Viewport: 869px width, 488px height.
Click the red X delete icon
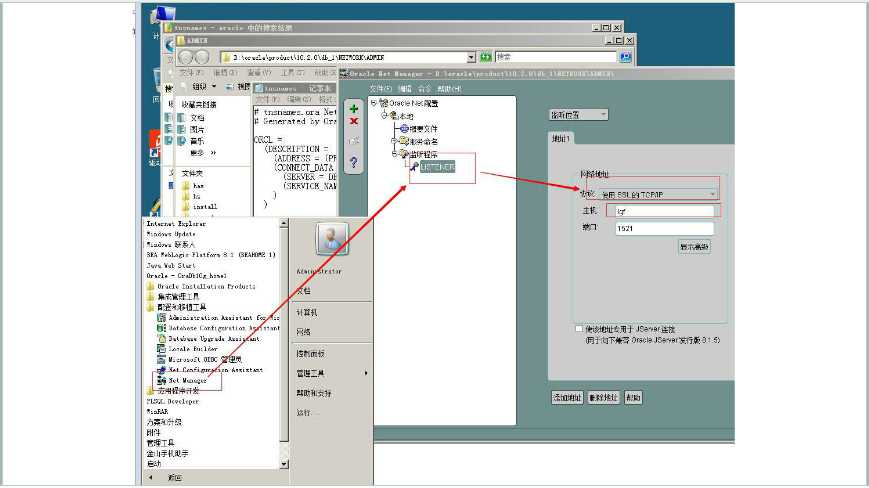354,121
